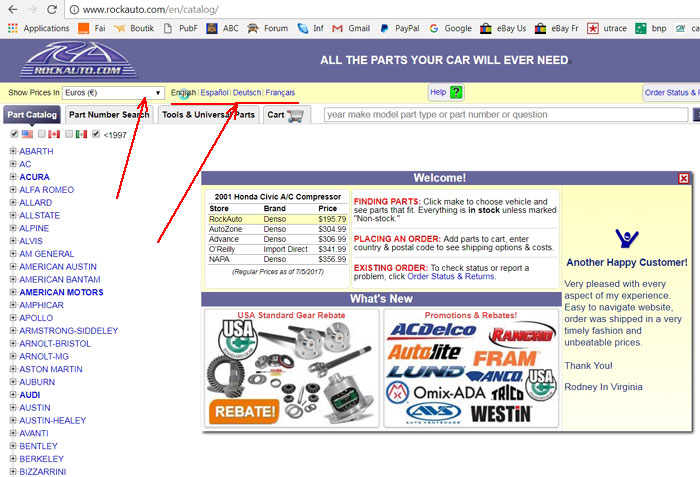
Task: Open the Cart tab
Action: [x=285, y=115]
